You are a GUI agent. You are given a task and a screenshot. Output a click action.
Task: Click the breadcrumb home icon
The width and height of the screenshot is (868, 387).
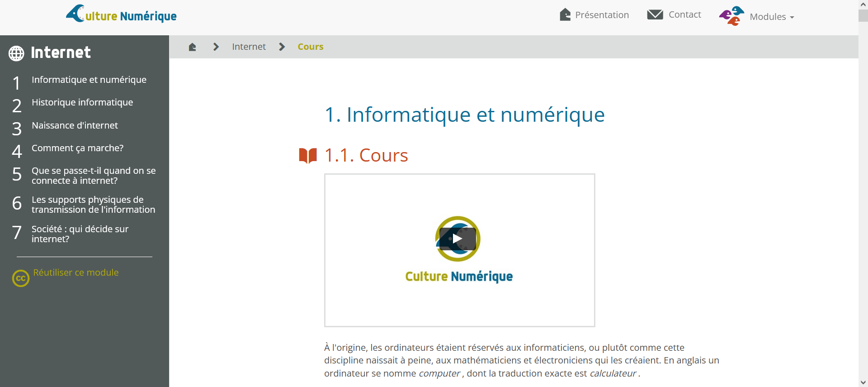(x=192, y=47)
